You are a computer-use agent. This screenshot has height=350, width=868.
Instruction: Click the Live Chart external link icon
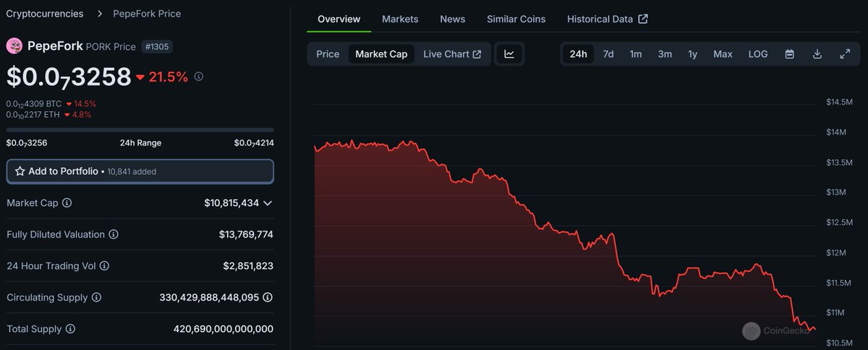(477, 54)
